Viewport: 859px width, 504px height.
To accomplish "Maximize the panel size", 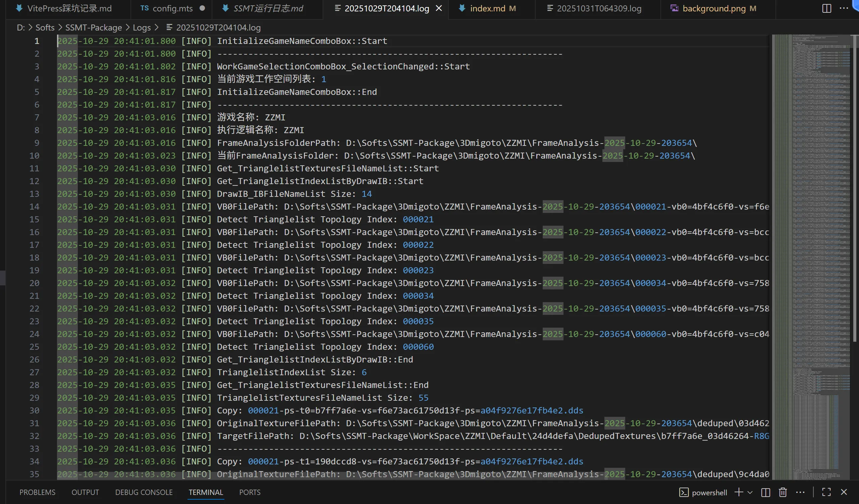I will click(826, 492).
